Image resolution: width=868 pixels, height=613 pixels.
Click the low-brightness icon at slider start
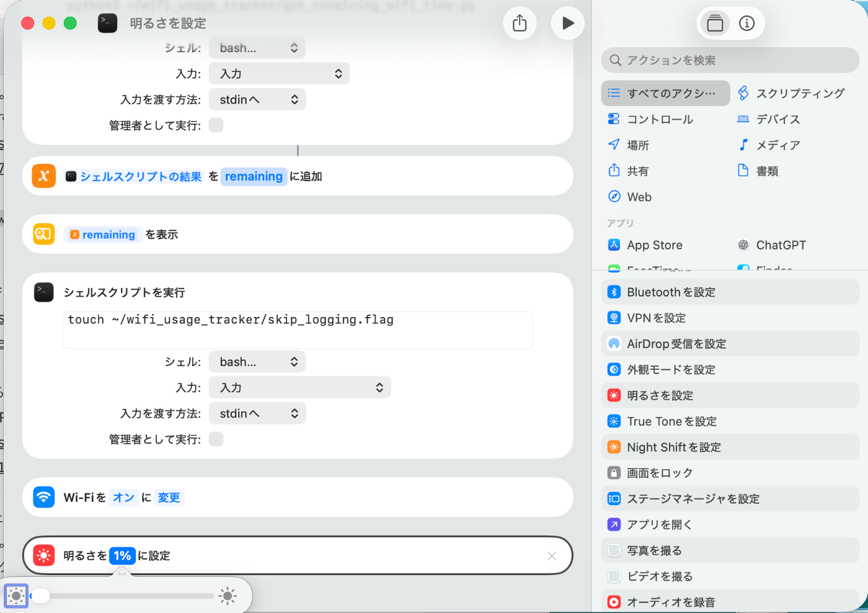[x=16, y=596]
